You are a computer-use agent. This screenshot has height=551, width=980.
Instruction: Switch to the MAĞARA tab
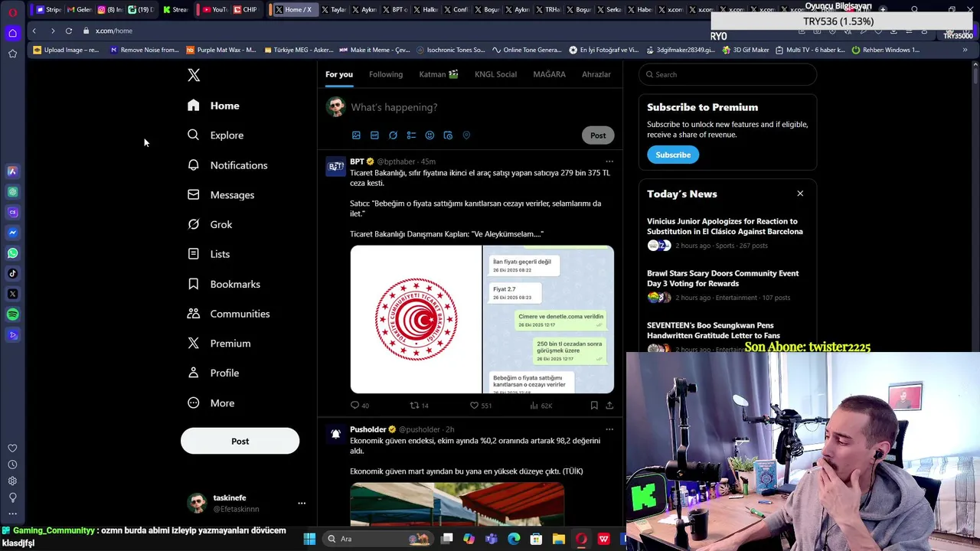pyautogui.click(x=549, y=74)
